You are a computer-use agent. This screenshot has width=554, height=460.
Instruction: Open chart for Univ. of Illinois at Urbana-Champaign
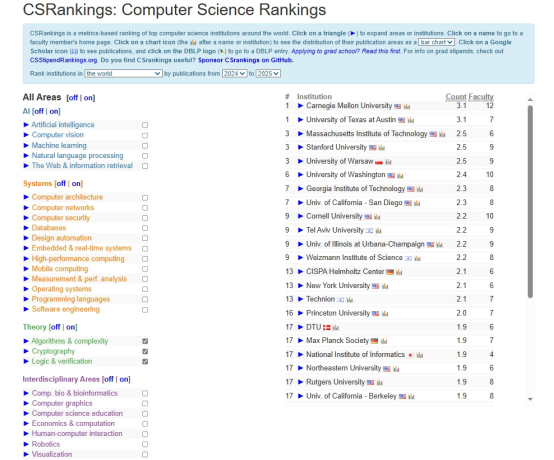click(x=439, y=244)
